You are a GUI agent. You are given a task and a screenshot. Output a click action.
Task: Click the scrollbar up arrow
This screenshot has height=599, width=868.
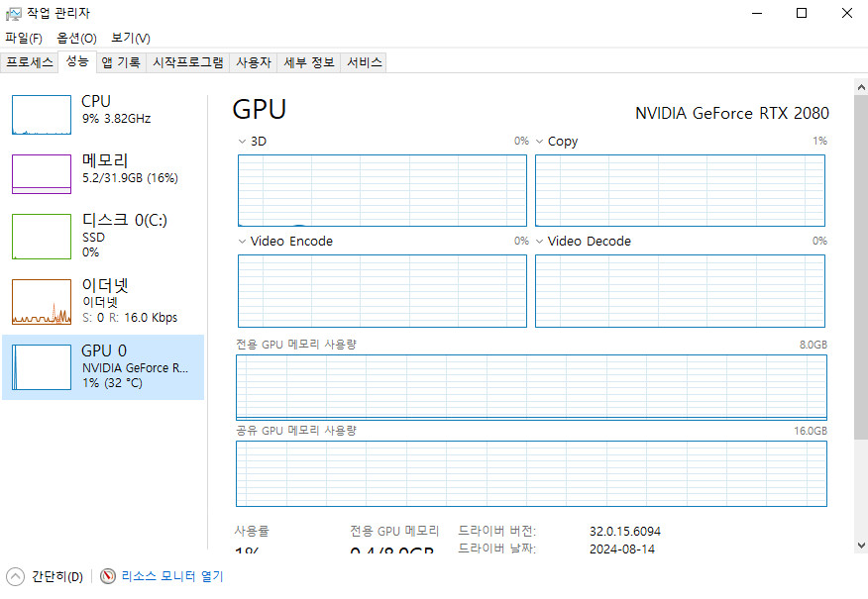point(861,87)
